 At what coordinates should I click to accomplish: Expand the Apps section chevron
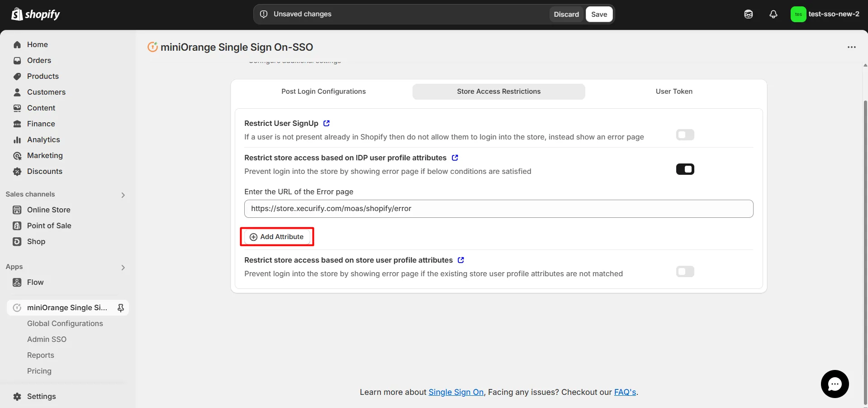(123, 267)
